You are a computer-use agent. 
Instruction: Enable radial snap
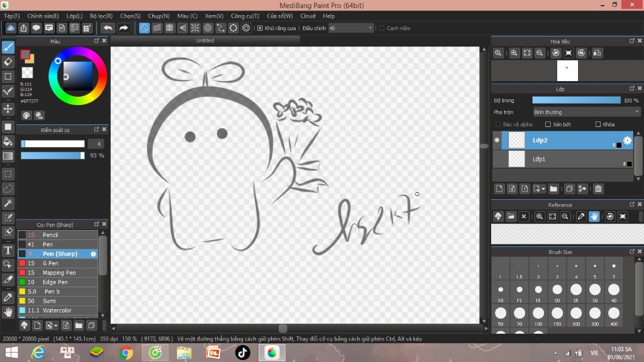(195, 28)
